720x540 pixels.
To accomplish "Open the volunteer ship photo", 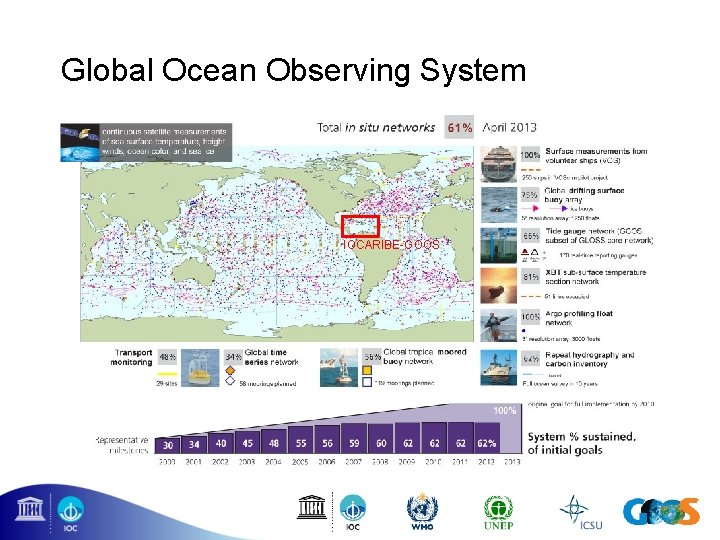I will (x=499, y=165).
